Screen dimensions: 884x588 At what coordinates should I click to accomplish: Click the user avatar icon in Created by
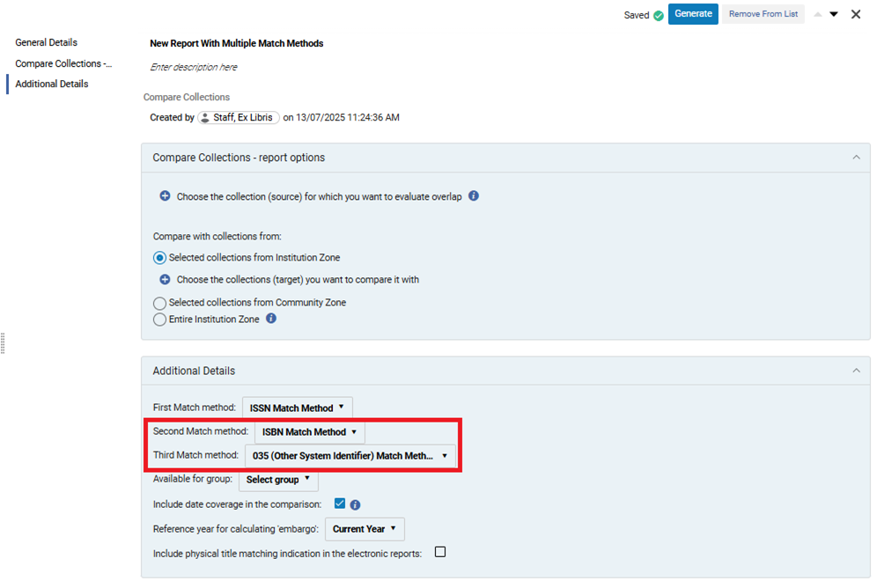click(x=205, y=117)
